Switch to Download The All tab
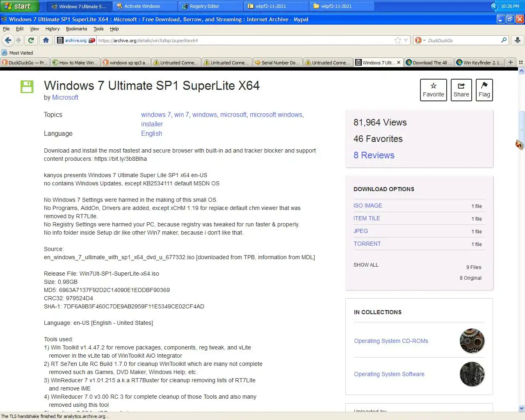Screen dimensions: 525x420 429,62
